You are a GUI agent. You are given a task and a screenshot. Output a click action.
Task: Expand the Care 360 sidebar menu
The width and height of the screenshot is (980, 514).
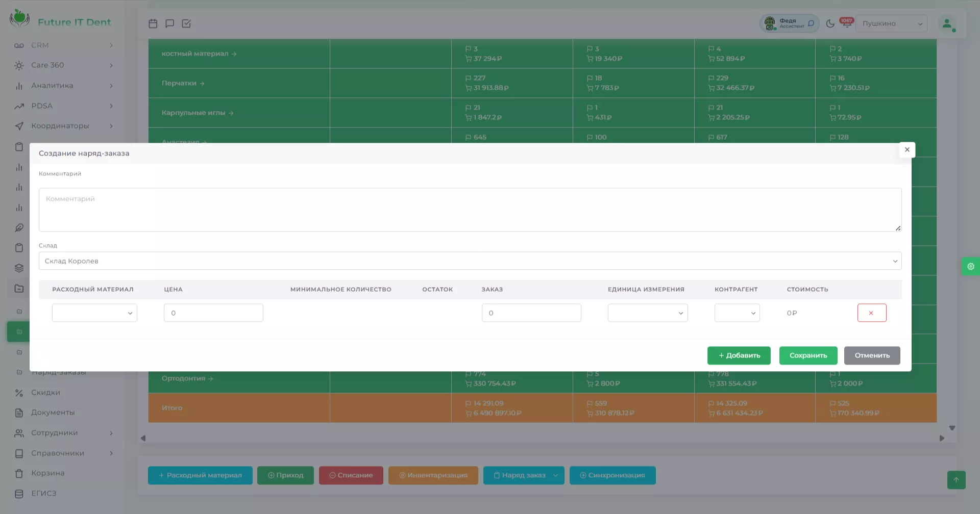(63, 65)
